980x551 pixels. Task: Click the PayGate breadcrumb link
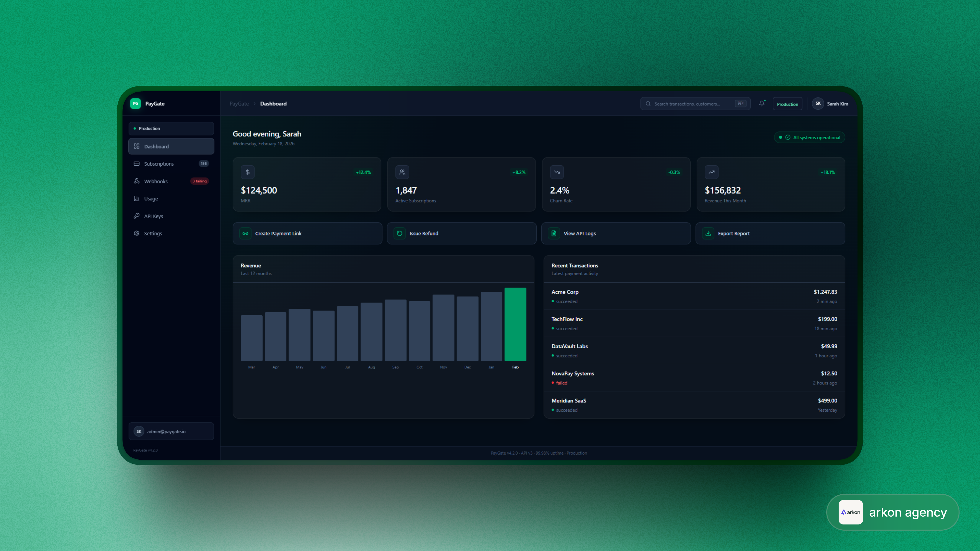239,103
